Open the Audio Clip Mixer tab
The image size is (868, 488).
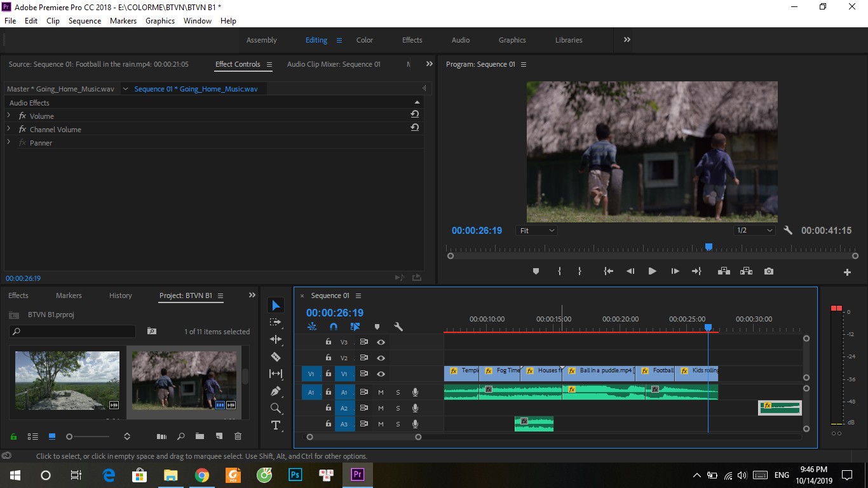click(334, 64)
